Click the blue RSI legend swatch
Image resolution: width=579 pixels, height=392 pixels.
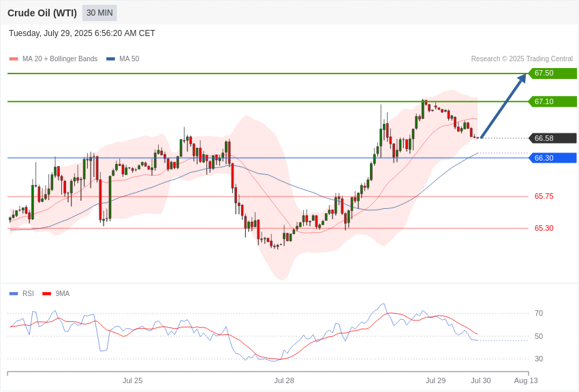(x=14, y=293)
